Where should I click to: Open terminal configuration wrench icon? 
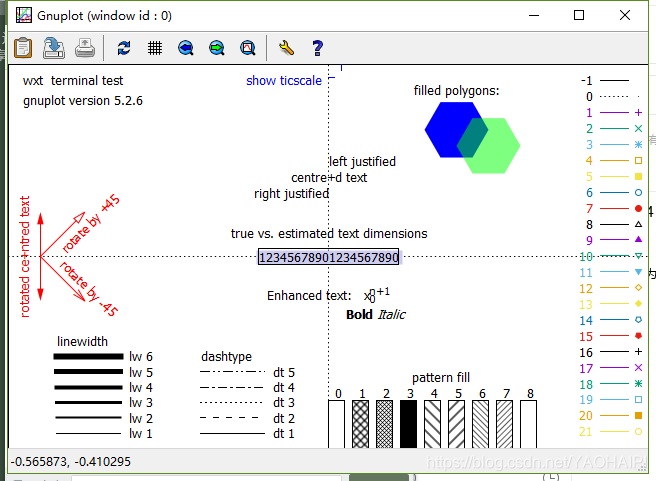click(287, 48)
